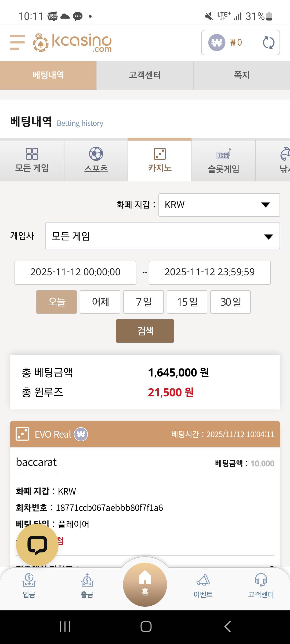The width and height of the screenshot is (290, 644).
Task: Tap the Android back navigation button
Action: (227, 627)
